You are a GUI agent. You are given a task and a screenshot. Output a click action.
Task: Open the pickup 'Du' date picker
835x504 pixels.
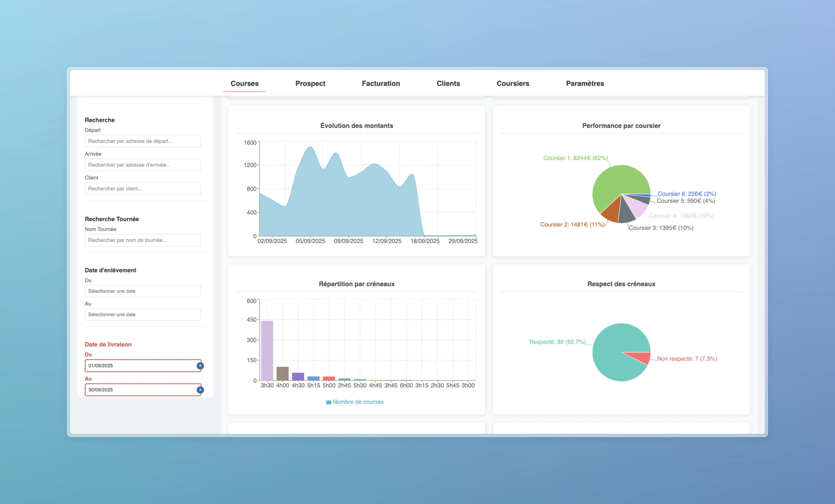[x=142, y=291]
